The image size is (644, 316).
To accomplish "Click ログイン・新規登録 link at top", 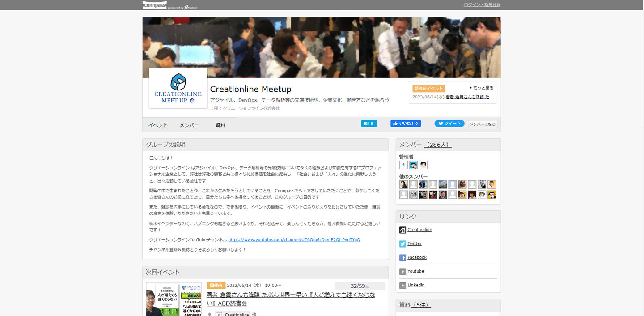I will pos(482,5).
